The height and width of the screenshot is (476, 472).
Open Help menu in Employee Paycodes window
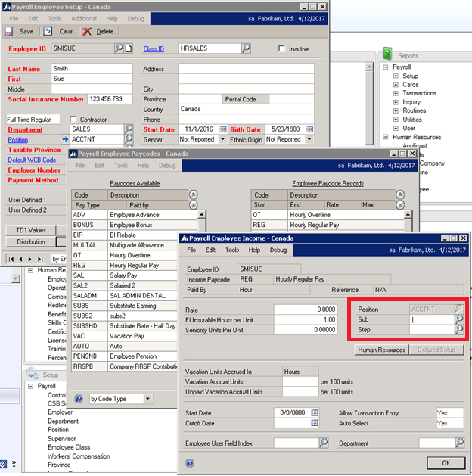pos(143,166)
